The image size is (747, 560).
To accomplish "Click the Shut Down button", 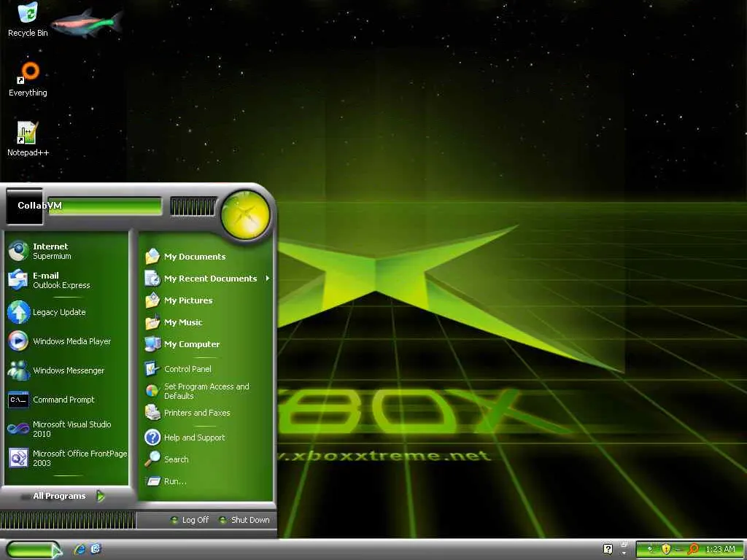I will click(244, 520).
